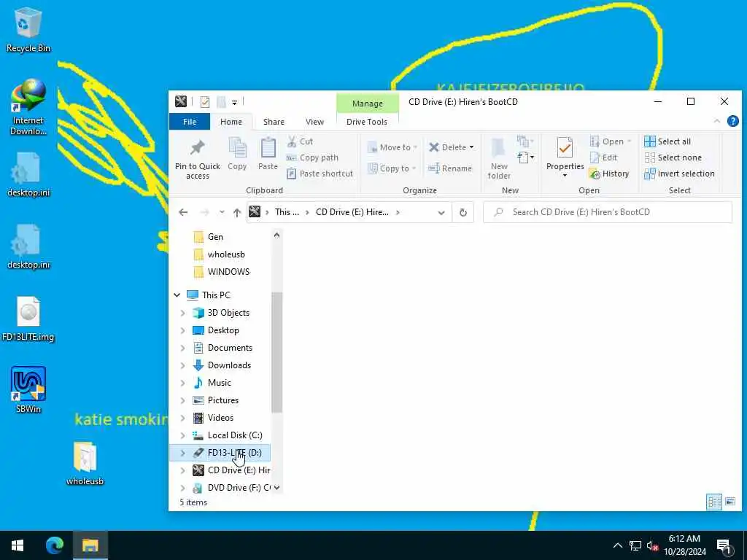Refresh the current folder view

[x=463, y=212]
